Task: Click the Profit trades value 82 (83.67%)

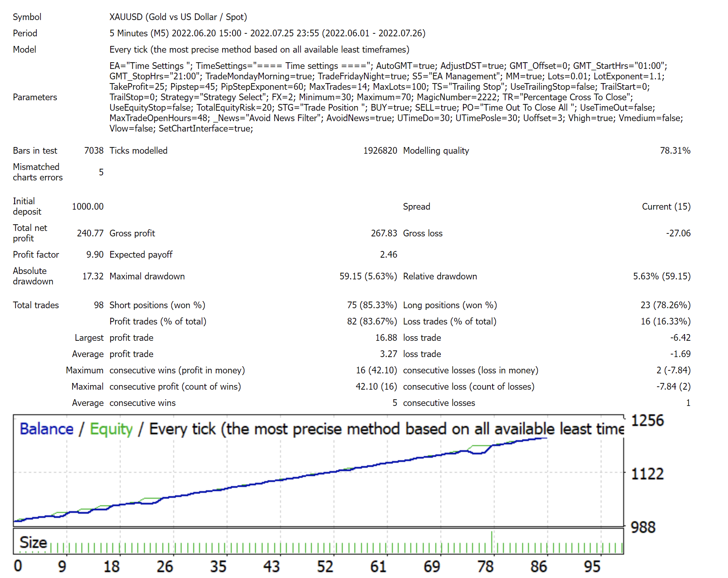Action: point(372,322)
